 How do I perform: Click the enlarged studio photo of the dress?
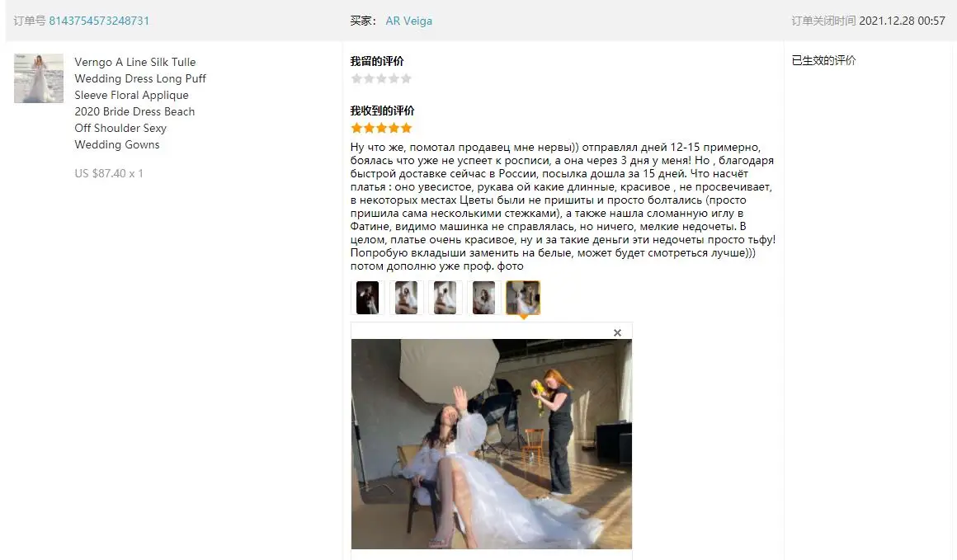[x=492, y=444]
